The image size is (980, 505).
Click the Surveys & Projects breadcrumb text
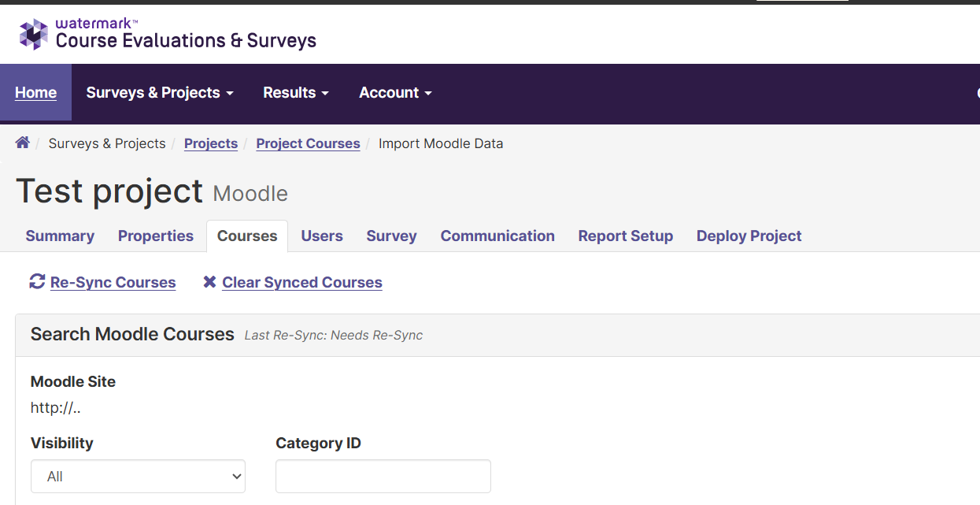[107, 143]
